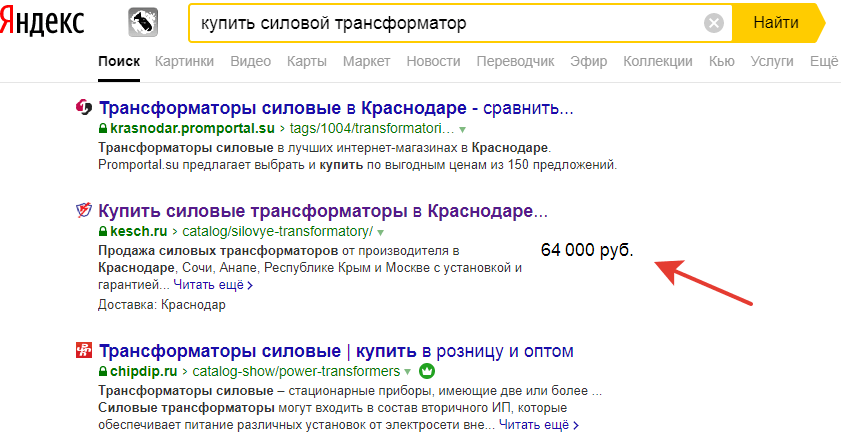Open the dropdown arrow after the kesch.ru URL
This screenshot has height=436, width=841.
(381, 232)
